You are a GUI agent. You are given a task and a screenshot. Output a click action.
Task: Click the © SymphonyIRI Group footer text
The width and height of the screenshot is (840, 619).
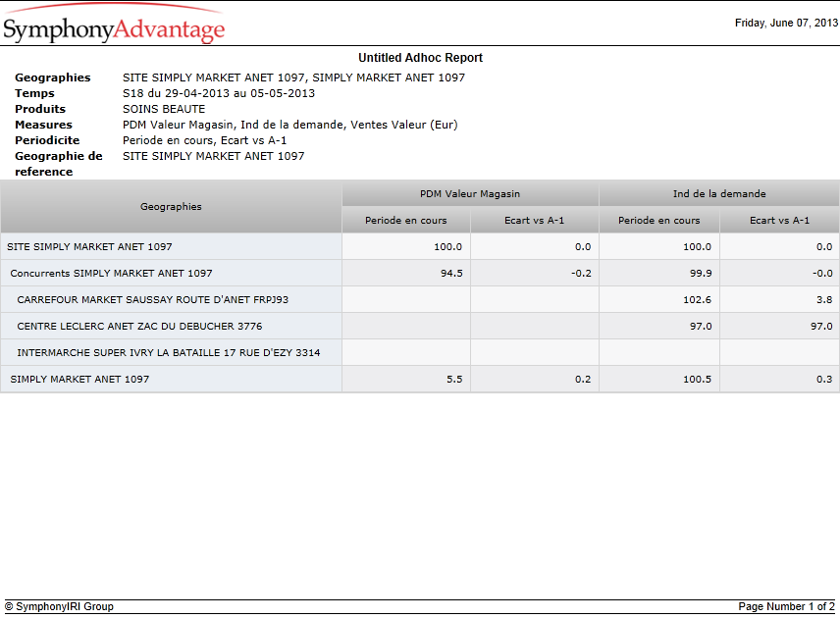60,606
